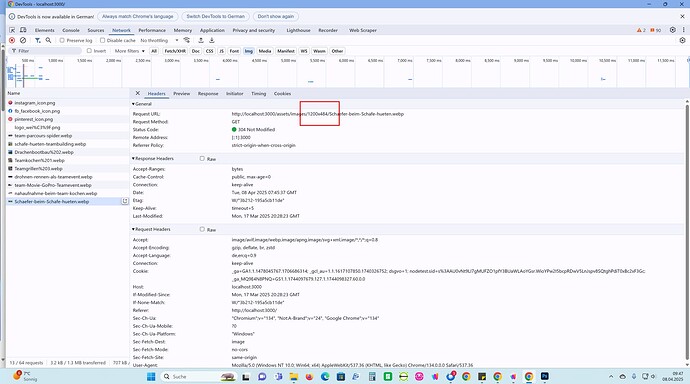
Task: Select the All request type filter
Action: click(x=154, y=51)
